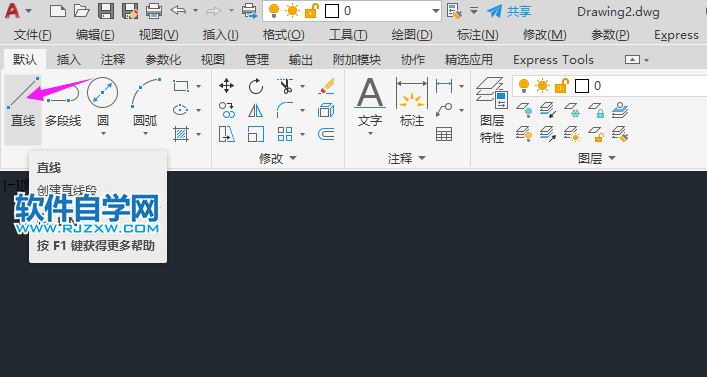Open 图层特性 layer properties manager

pyautogui.click(x=492, y=110)
